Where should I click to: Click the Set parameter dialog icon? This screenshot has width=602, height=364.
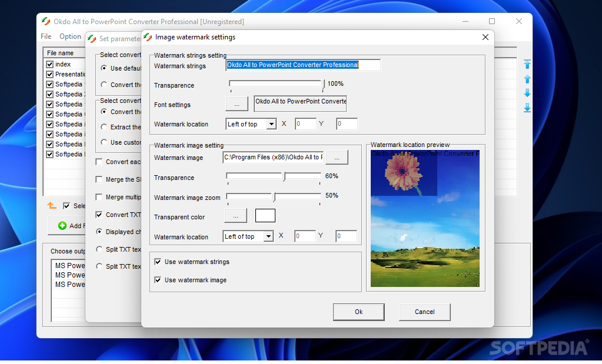point(92,38)
